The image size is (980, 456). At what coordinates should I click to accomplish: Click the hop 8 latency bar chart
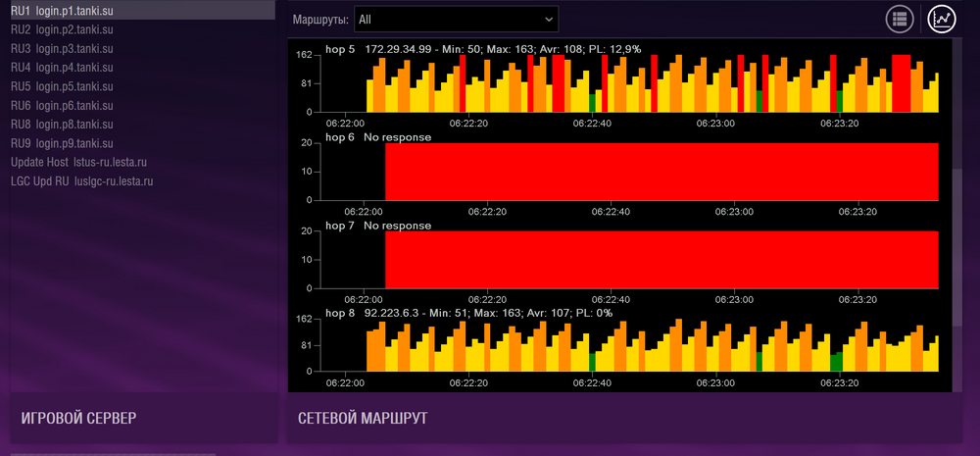(653, 345)
